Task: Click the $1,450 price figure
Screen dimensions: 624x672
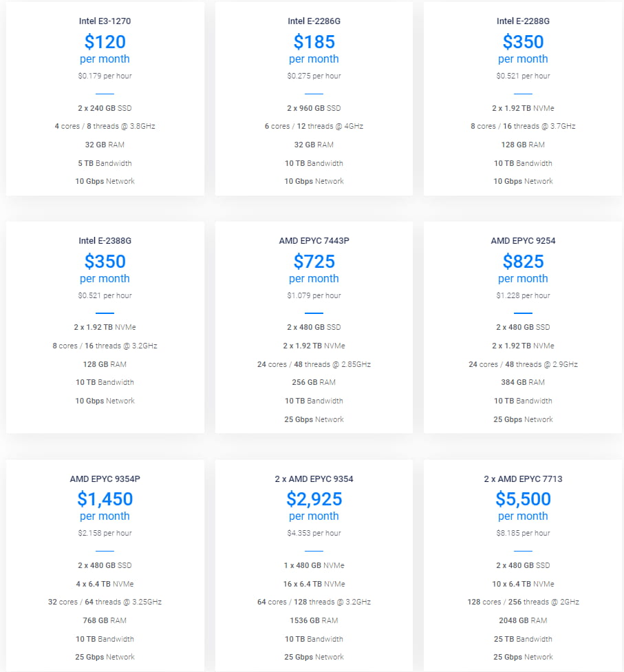Action: click(105, 499)
